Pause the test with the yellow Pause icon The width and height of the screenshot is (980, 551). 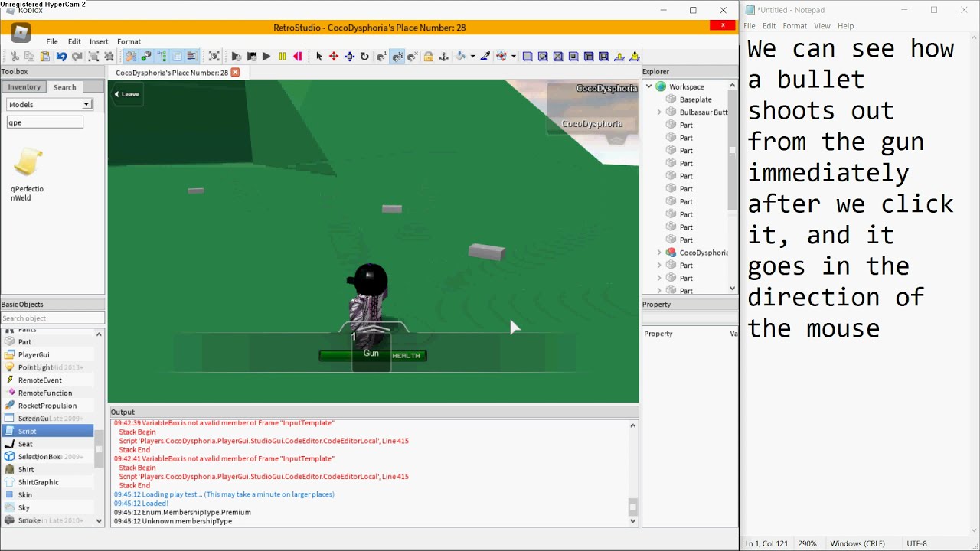[283, 56]
